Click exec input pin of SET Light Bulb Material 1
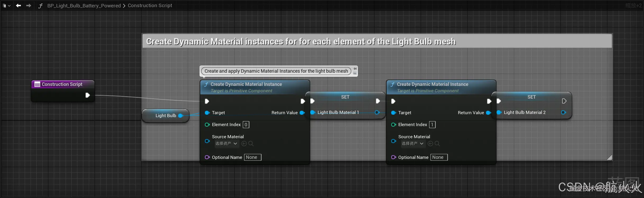 tap(312, 101)
